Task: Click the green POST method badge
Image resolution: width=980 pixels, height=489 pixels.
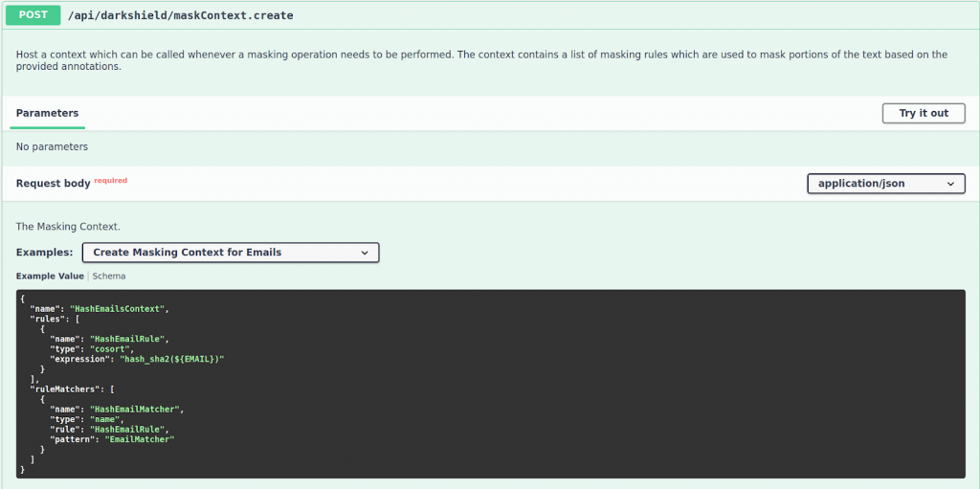Action: (33, 15)
